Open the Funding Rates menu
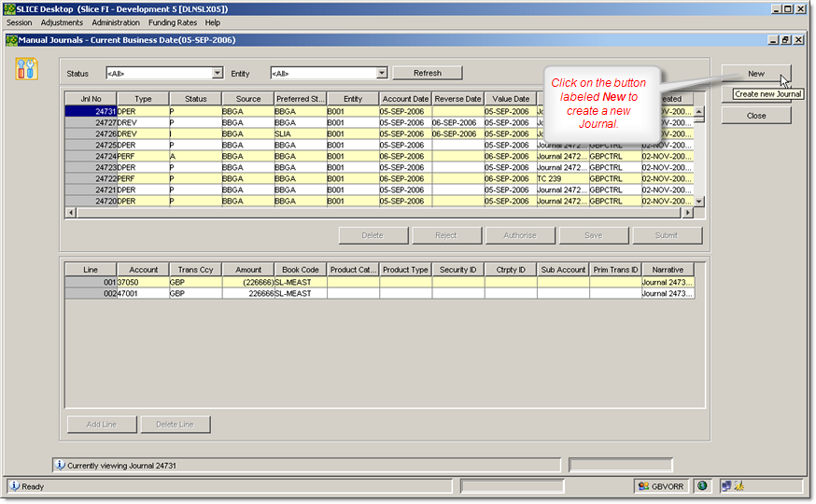816x504 pixels. [174, 22]
